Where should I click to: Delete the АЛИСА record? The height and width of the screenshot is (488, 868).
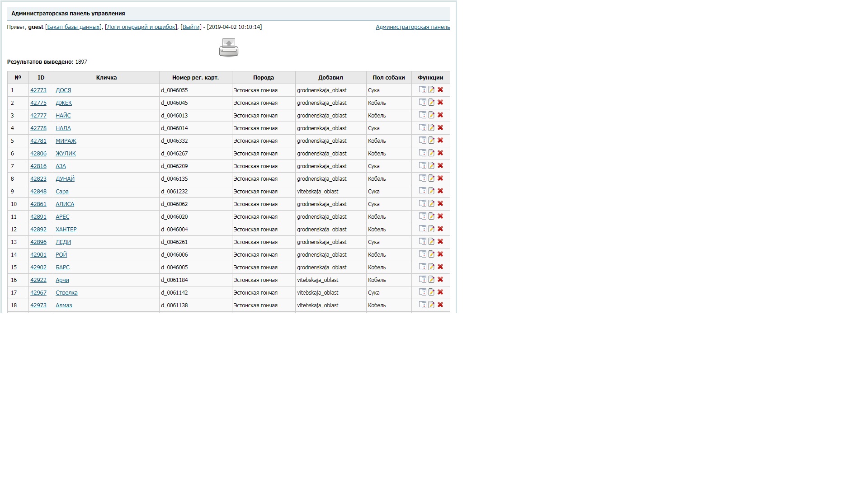click(x=440, y=204)
